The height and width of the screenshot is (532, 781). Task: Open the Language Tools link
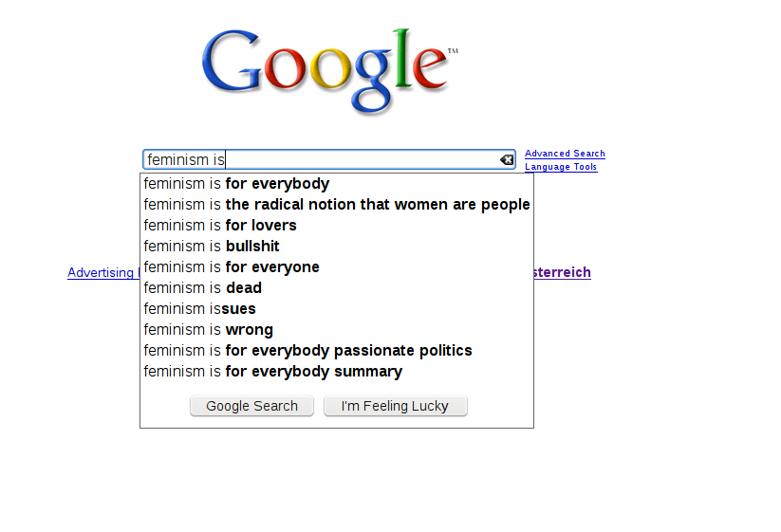[561, 167]
